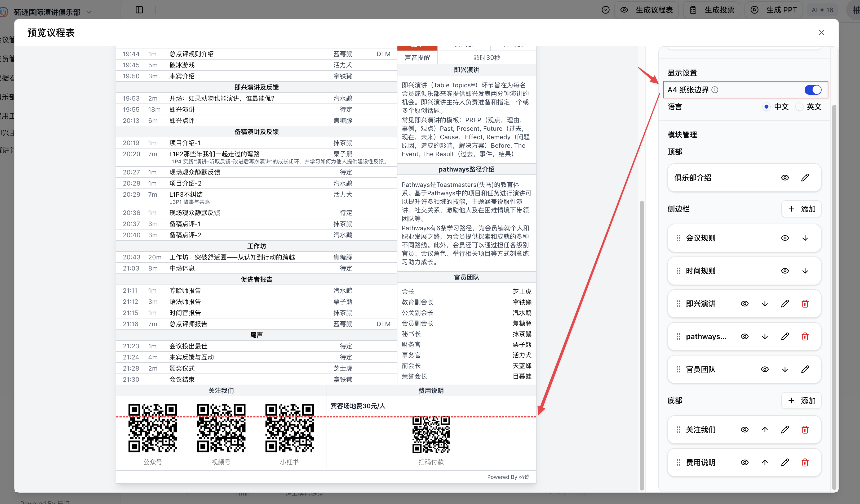Image resolution: width=860 pixels, height=504 pixels.
Task: Click the 中场休息 agenda item
Action: (x=182, y=268)
